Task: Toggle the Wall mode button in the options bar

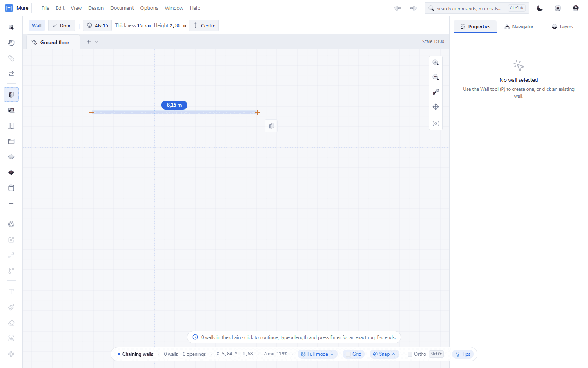Action: point(37,25)
